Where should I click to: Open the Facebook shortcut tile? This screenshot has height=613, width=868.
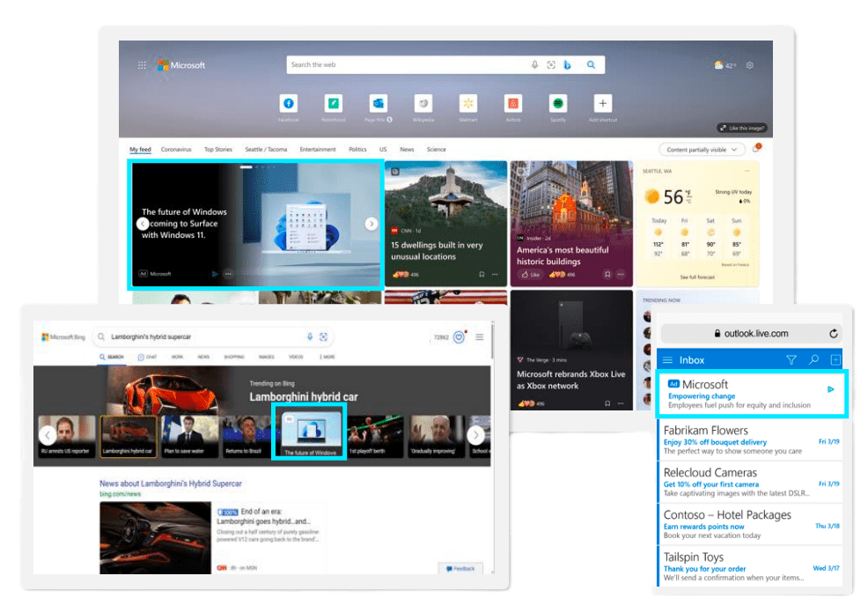289,104
